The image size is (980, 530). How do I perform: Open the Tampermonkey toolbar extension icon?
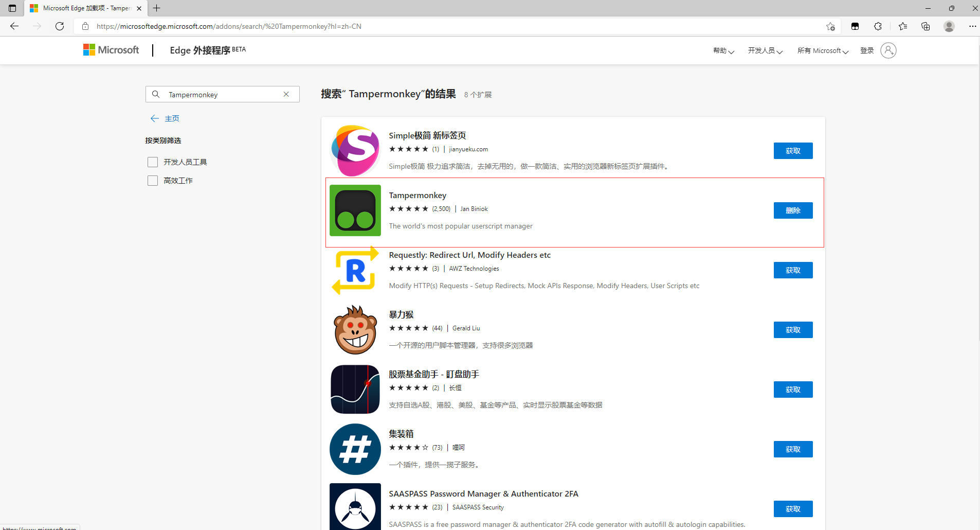pos(855,26)
